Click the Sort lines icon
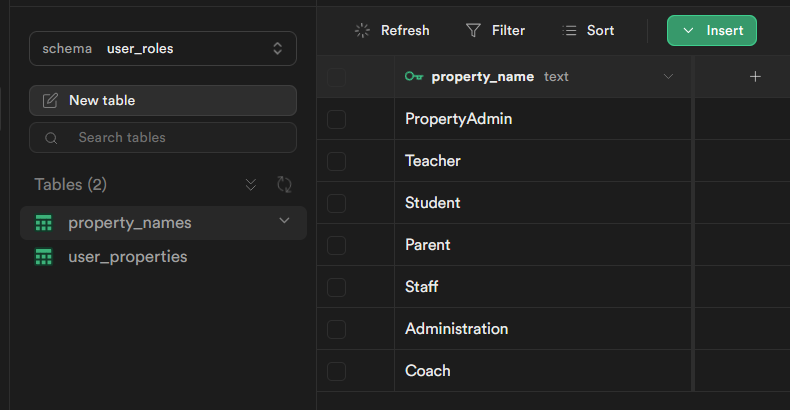Viewport: 790px width, 410px height. (x=570, y=31)
